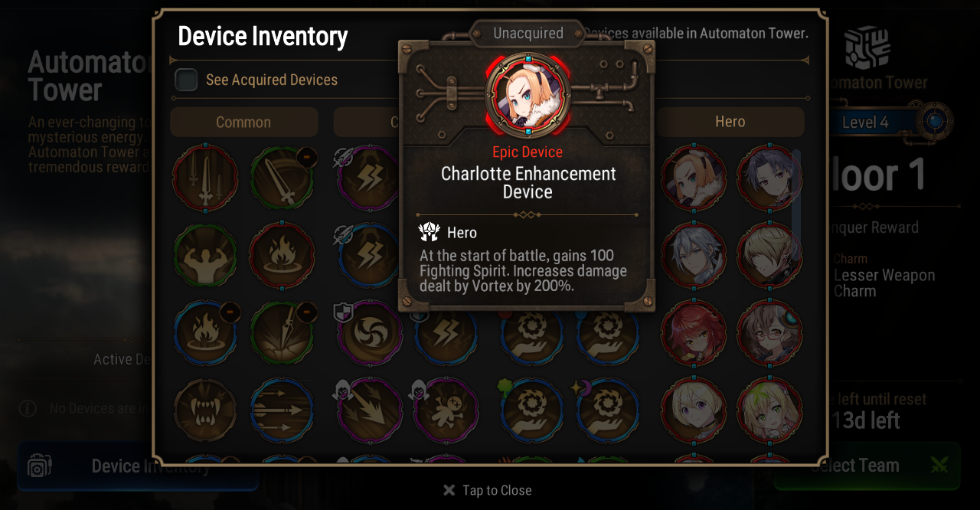Viewport: 980px width, 510px height.
Task: Select the green-haired blonde hero device
Action: point(769,410)
